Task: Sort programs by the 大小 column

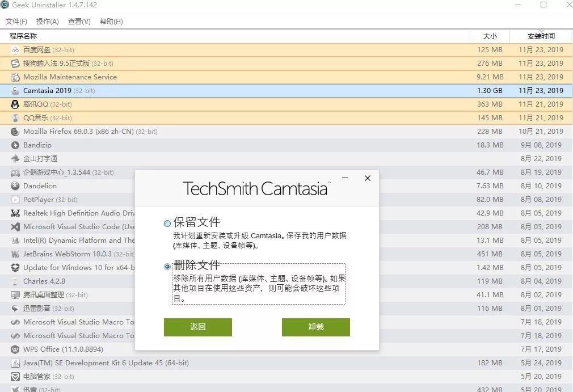Action: point(490,36)
